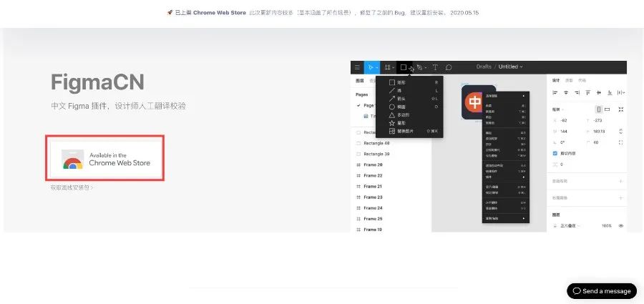Screen dimensions: 644x304
Task: Switch to the 图层 Layers tab
Action: coord(359,81)
